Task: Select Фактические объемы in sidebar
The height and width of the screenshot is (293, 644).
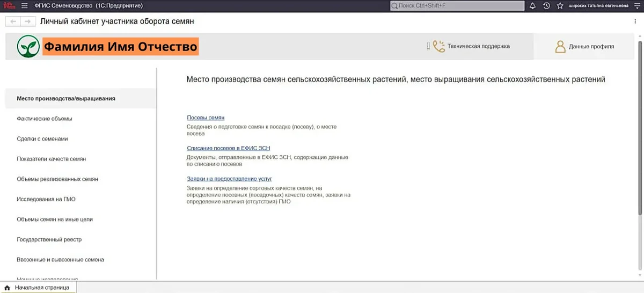Action: click(45, 119)
